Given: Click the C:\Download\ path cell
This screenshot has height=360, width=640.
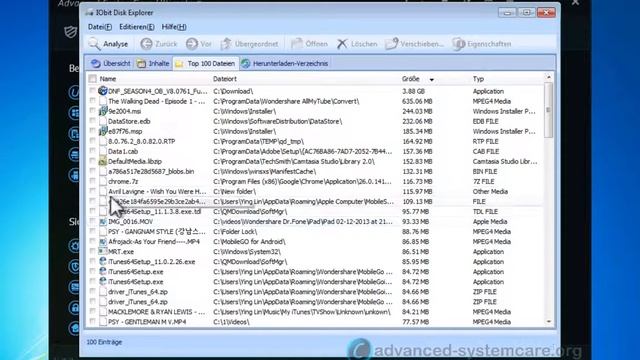Looking at the screenshot, I should (x=233, y=91).
